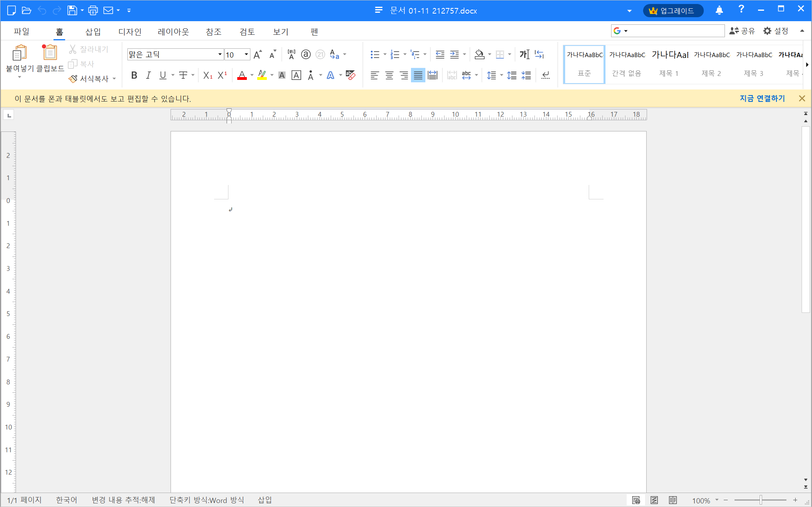Click the print icon in the title bar

point(93,10)
